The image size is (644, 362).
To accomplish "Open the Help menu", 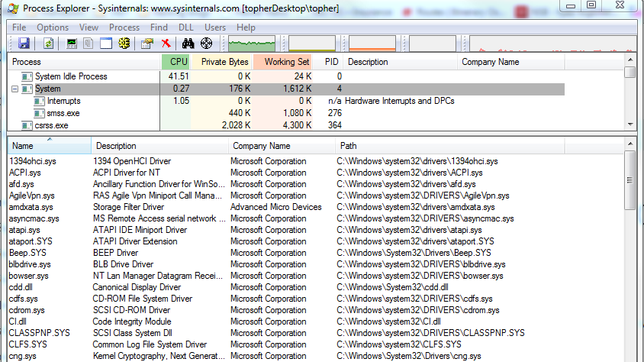I will click(246, 27).
